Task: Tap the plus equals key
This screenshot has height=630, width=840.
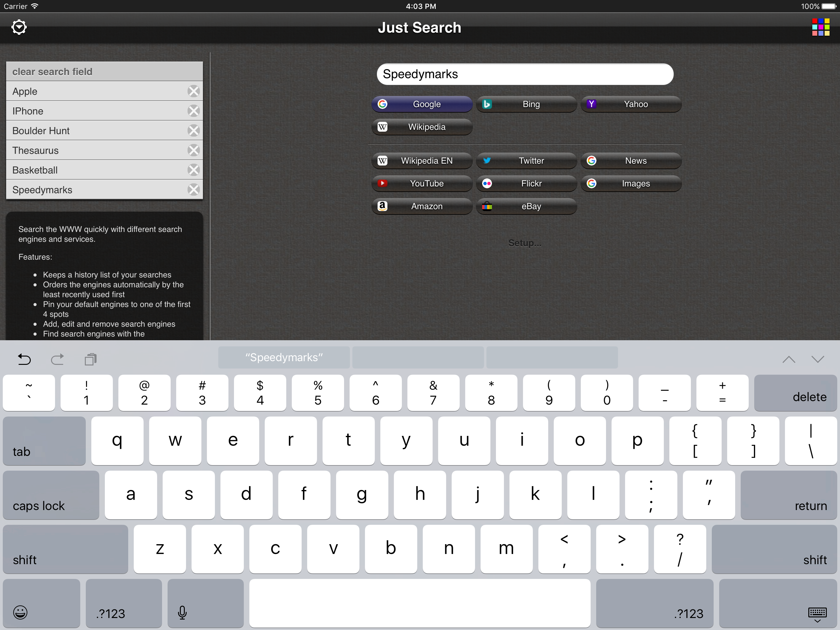Action: click(x=722, y=393)
